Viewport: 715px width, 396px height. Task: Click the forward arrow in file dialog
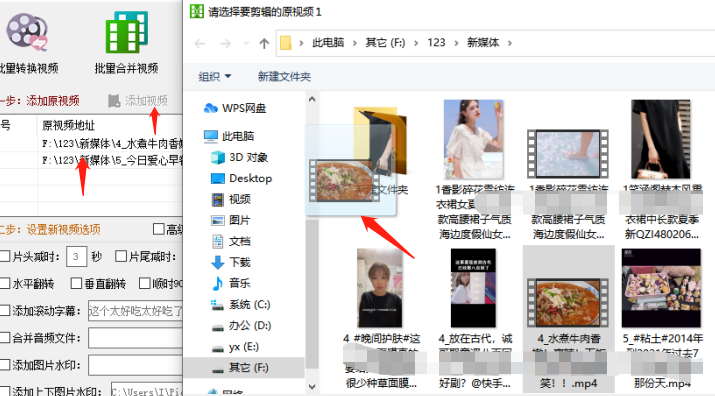pyautogui.click(x=225, y=43)
